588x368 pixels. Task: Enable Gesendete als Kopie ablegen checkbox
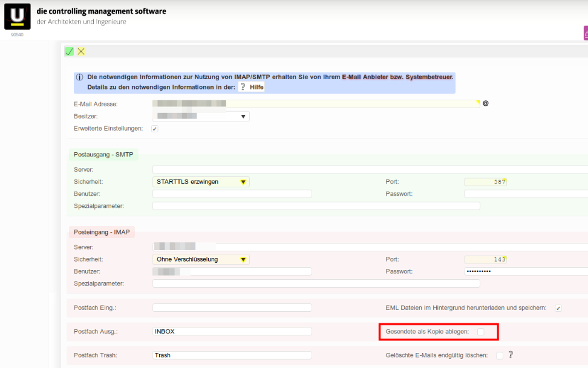(481, 331)
